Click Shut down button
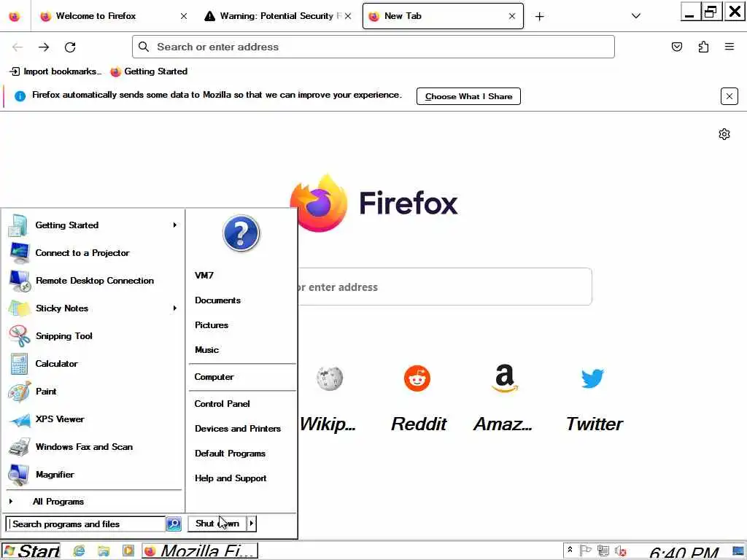 click(217, 524)
